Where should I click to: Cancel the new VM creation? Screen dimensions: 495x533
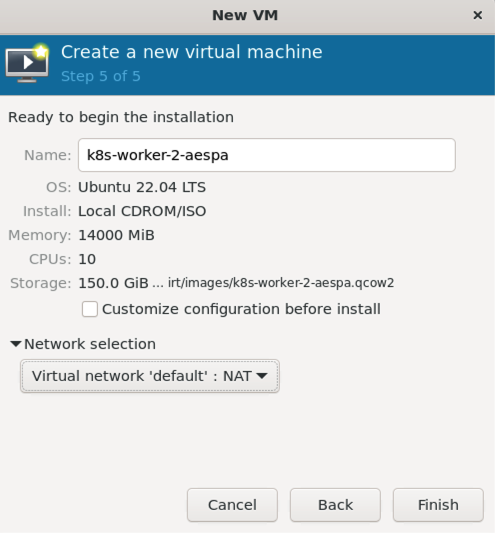[x=232, y=505]
